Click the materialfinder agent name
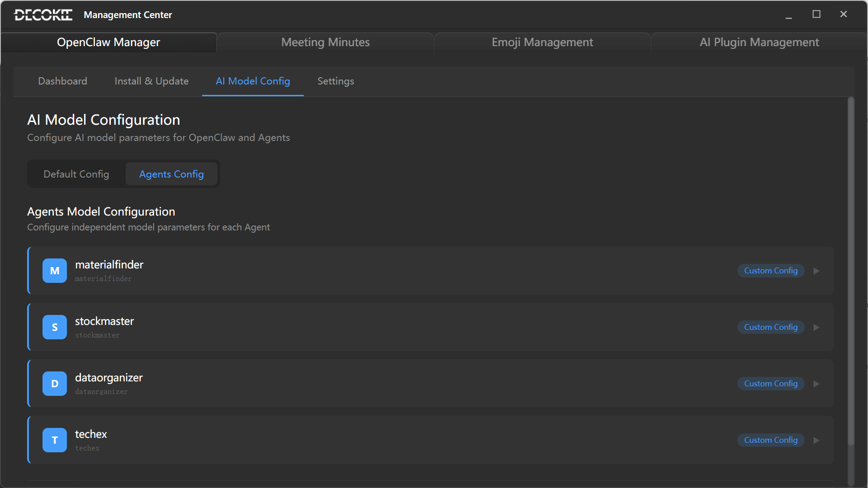The height and width of the screenshot is (488, 868). pos(109,265)
